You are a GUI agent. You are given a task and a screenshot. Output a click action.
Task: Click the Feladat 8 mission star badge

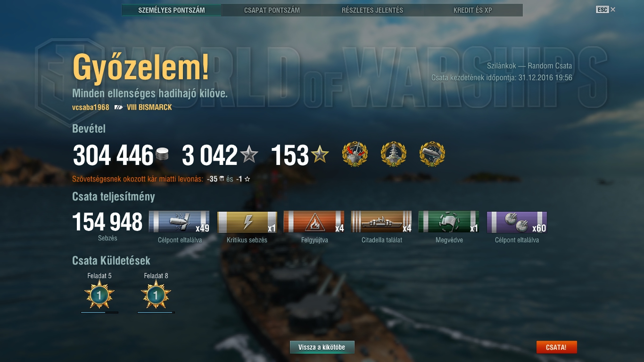pos(156,295)
